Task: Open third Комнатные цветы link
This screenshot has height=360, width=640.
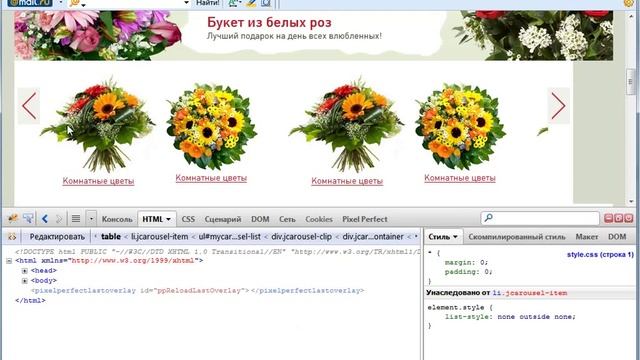Action: pos(347,181)
